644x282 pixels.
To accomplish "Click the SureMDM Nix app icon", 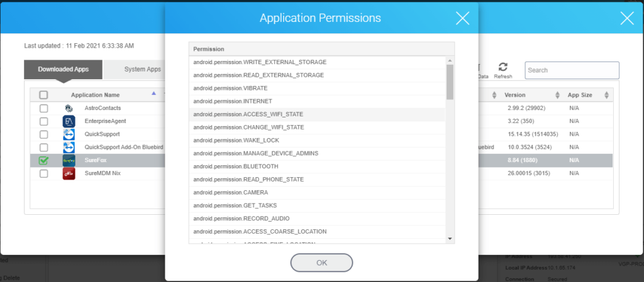I will tap(69, 174).
